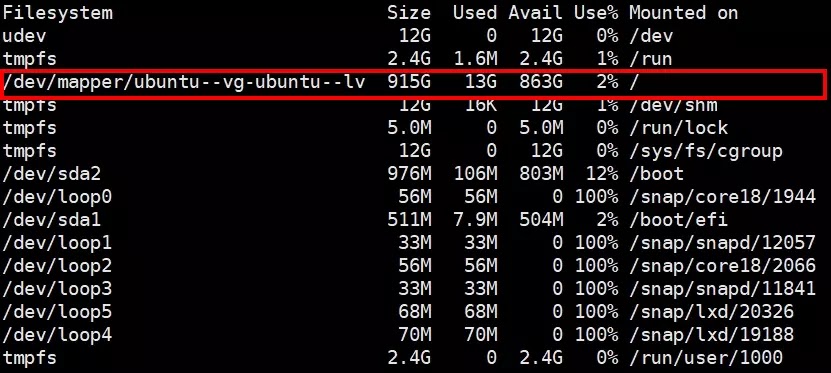Select the 13G used value
The height and width of the screenshot is (373, 831).
[481, 82]
